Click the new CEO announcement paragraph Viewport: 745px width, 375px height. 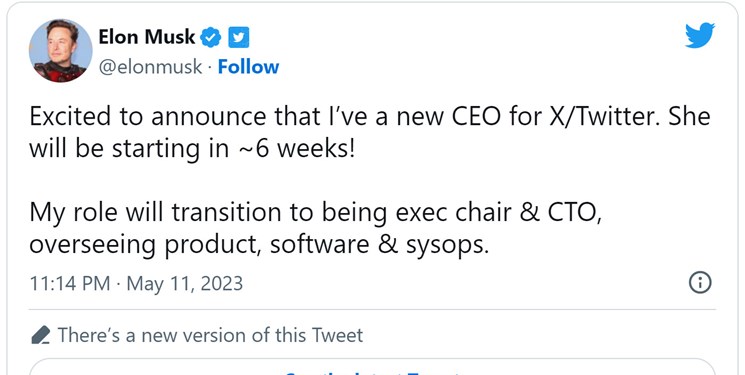(x=370, y=133)
